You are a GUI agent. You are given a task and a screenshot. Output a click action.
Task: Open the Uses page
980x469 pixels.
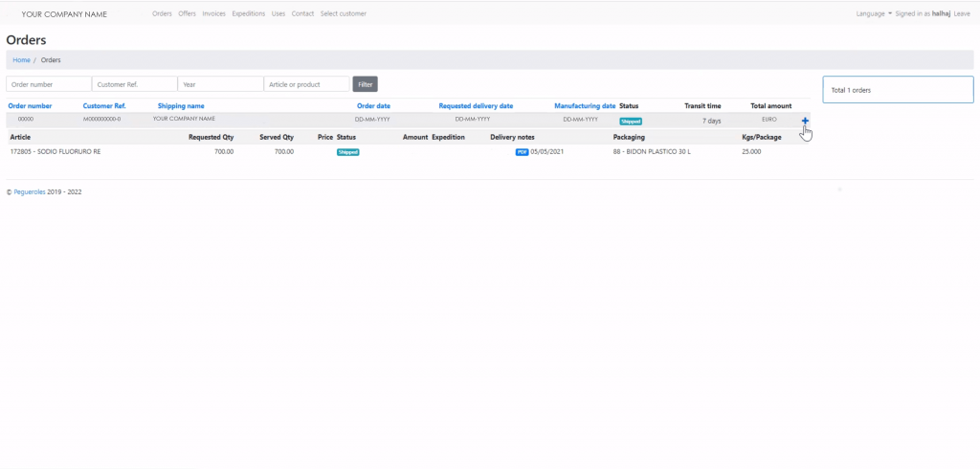tap(278, 14)
